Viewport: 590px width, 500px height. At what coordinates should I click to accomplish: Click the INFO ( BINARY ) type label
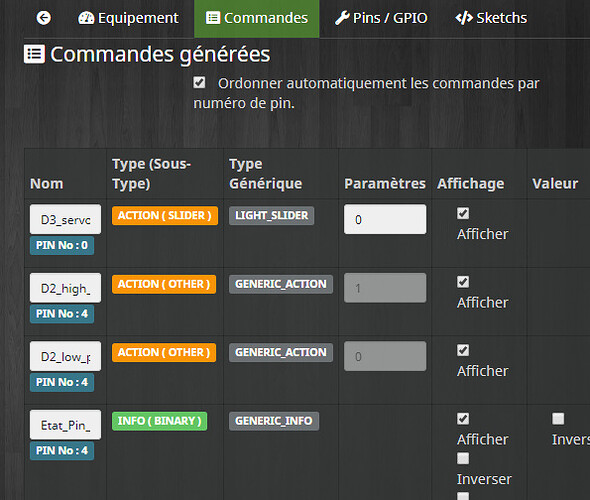pos(160,421)
